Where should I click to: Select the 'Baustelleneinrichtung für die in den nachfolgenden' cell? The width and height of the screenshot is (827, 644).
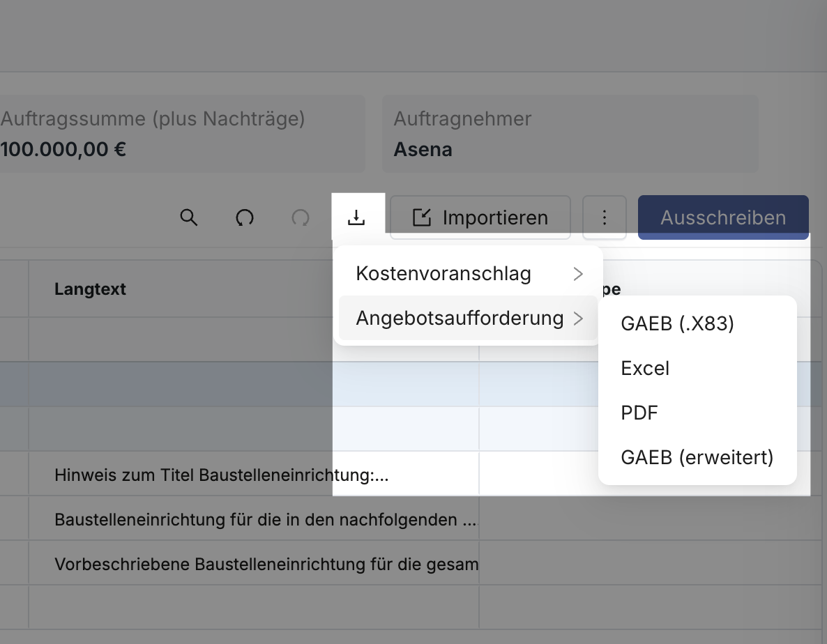tap(265, 520)
